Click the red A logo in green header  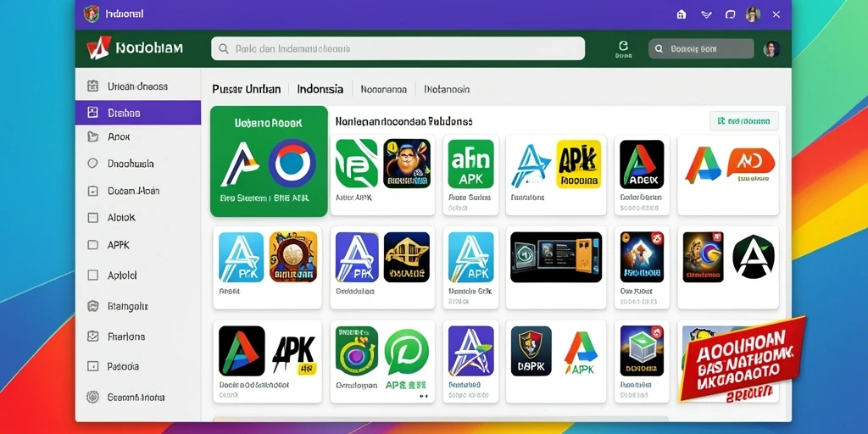pos(99,48)
